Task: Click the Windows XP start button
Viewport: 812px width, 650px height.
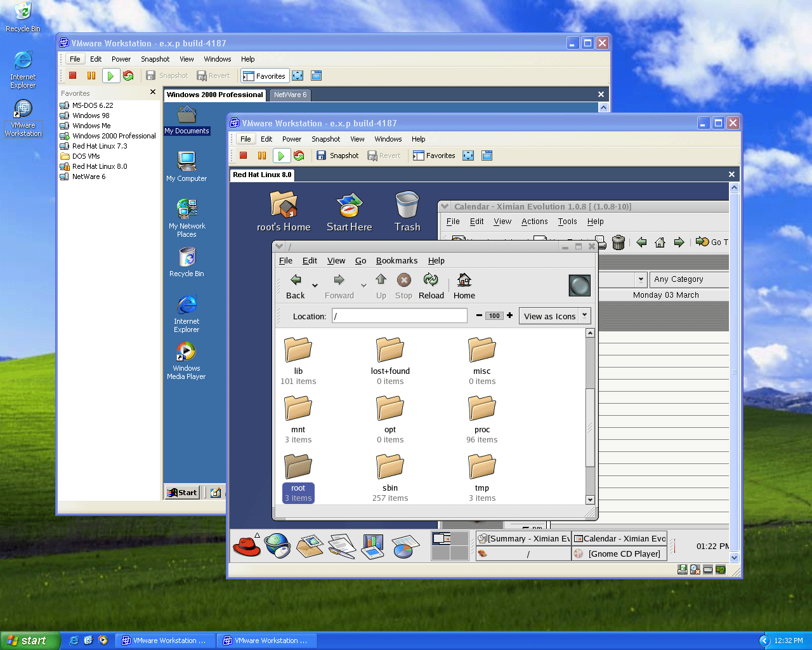Action: point(29,640)
